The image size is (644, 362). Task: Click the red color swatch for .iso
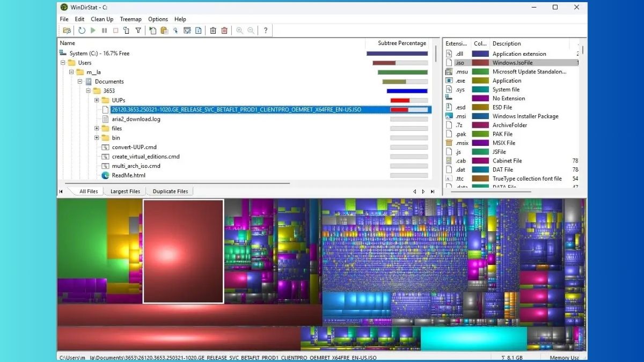click(x=480, y=63)
